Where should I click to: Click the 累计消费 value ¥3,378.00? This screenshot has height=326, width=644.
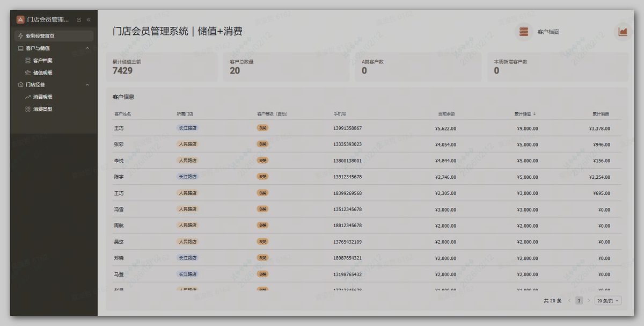(599, 128)
